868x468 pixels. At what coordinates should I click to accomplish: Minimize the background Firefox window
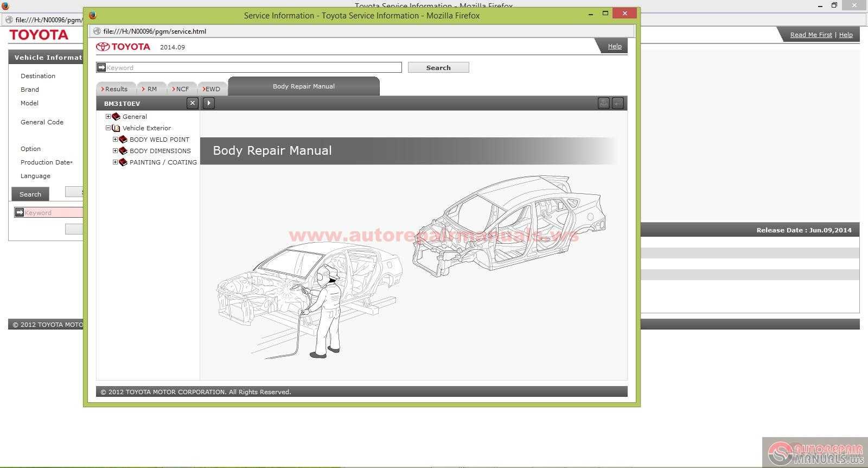820,5
